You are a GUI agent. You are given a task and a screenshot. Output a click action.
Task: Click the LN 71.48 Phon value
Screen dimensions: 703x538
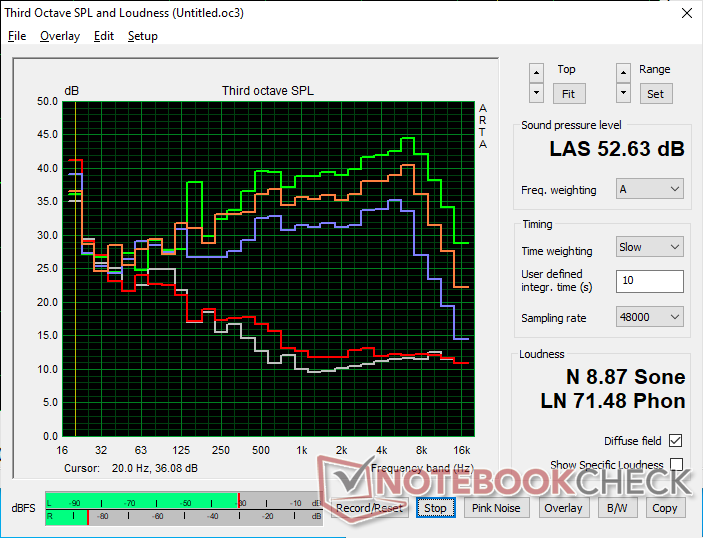(x=613, y=401)
